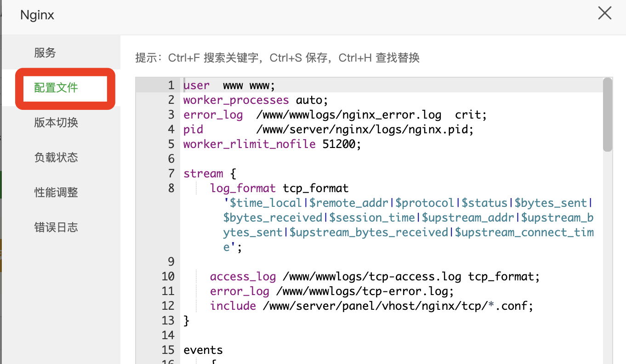Show the 错误日志 tab
This screenshot has width=626, height=364.
point(56,227)
